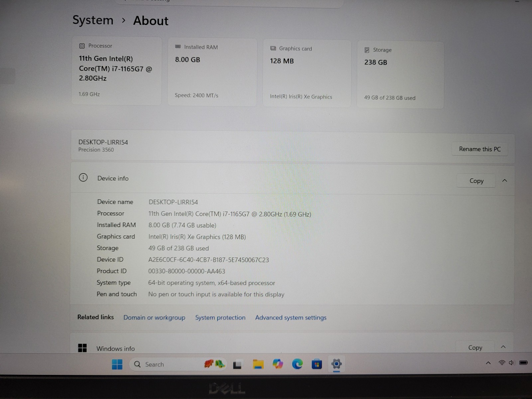The height and width of the screenshot is (399, 532).
Task: Click 8.00 GB (7.74 GB usable) text
Action: click(x=182, y=225)
